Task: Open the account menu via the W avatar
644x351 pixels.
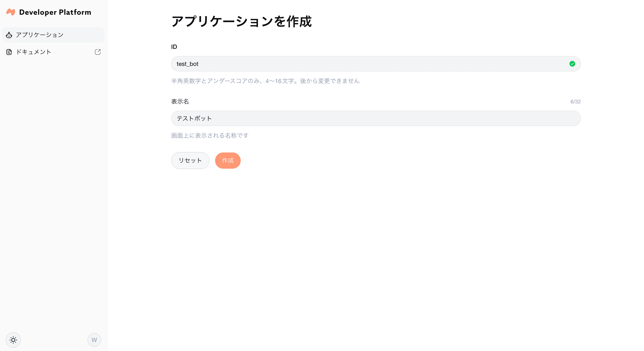Action: [94, 340]
